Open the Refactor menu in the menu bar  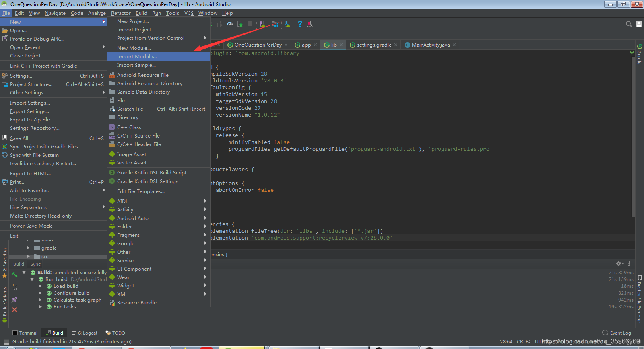121,13
